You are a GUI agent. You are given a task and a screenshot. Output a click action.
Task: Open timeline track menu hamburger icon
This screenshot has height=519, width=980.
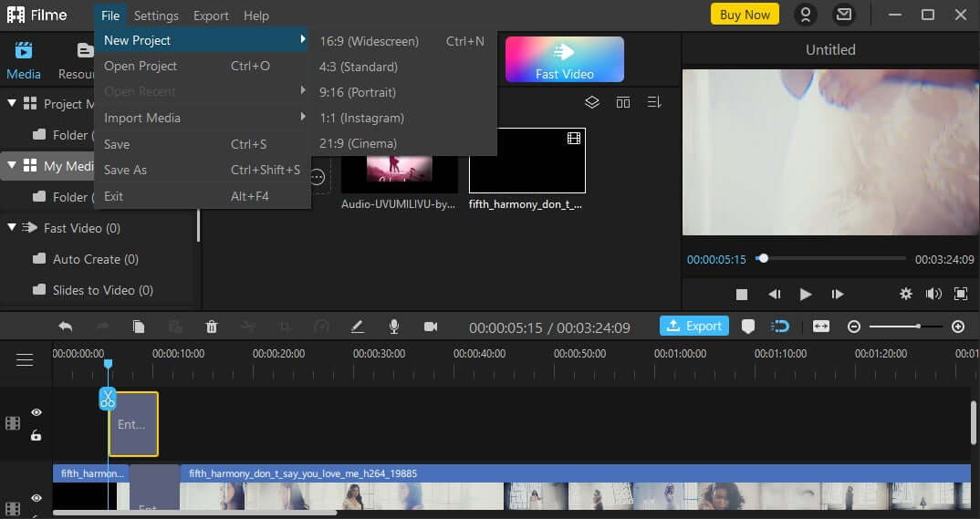tap(25, 359)
